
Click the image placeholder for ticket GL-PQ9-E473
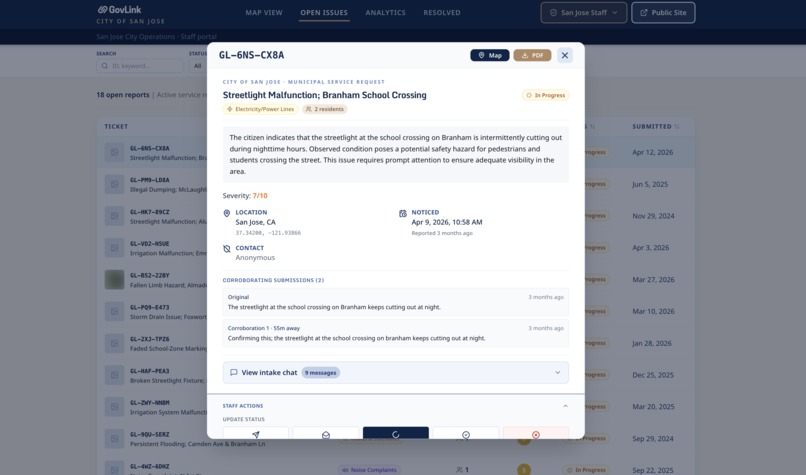(115, 312)
